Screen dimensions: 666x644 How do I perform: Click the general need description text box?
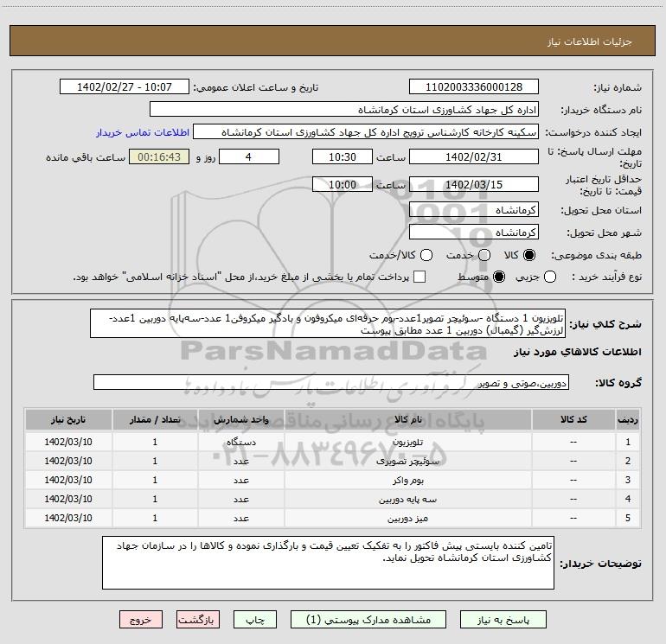328,324
